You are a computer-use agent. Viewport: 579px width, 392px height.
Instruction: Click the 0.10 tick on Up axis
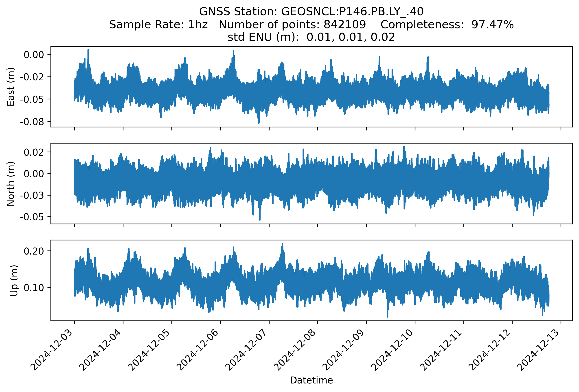click(x=34, y=288)
